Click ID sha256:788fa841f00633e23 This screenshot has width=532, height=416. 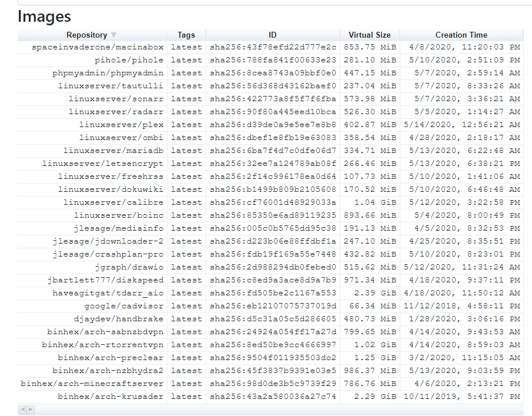coord(273,60)
